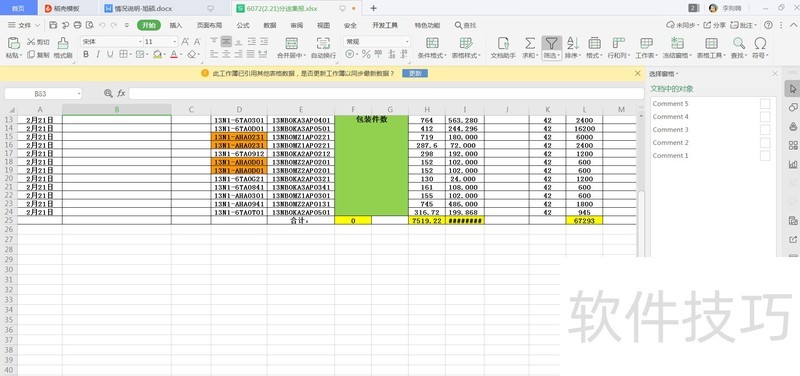Screen dimensions: 800x376
Task: Click the blue Update button in notification bar
Action: coord(415,73)
